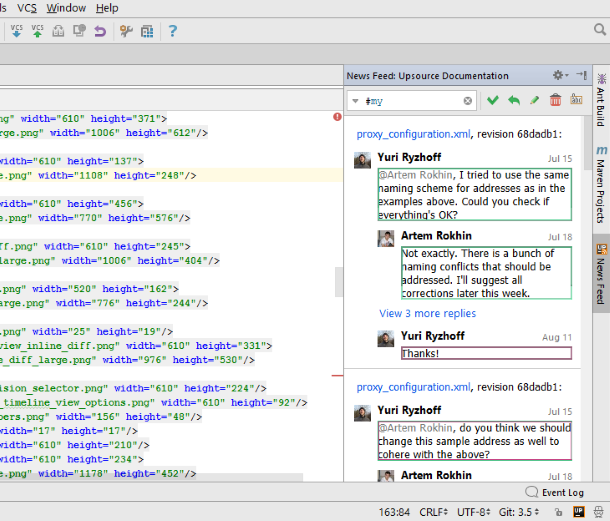
Task: Open the Help question mark icon
Action: pos(173,31)
